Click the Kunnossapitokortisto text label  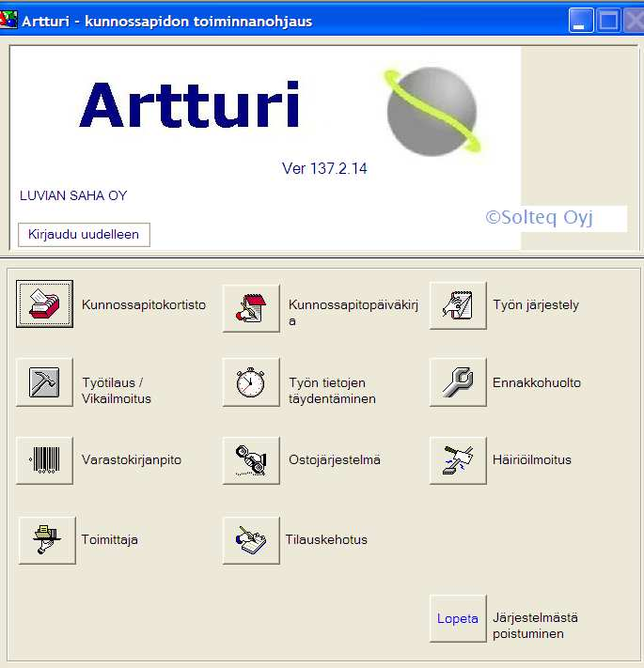pyautogui.click(x=144, y=304)
